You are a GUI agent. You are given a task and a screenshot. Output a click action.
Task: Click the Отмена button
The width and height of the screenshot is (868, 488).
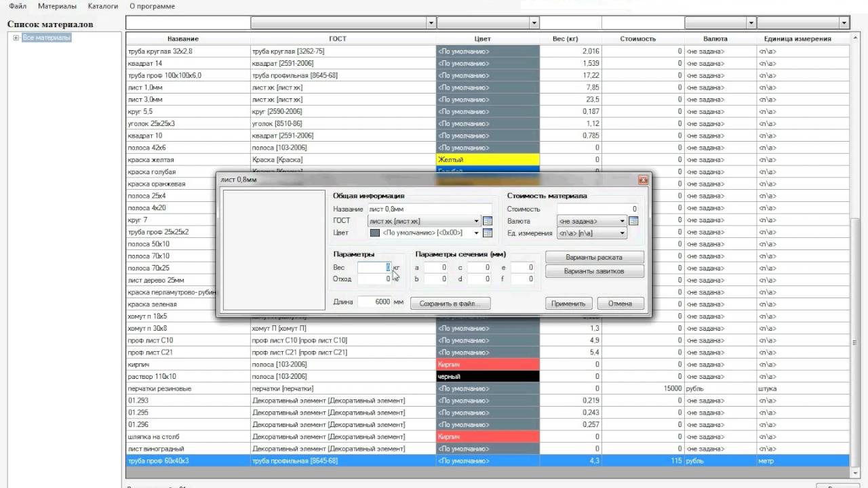click(620, 304)
